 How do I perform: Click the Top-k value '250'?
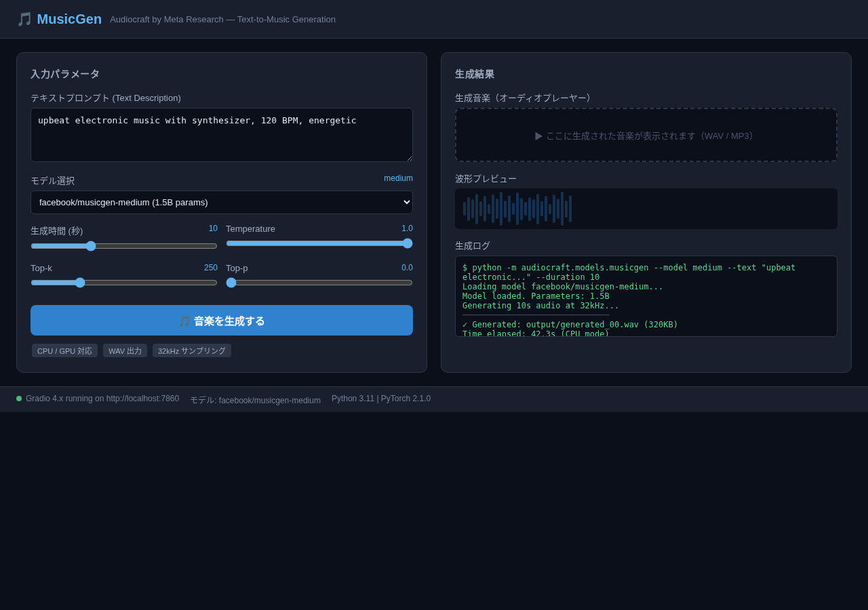tap(211, 268)
